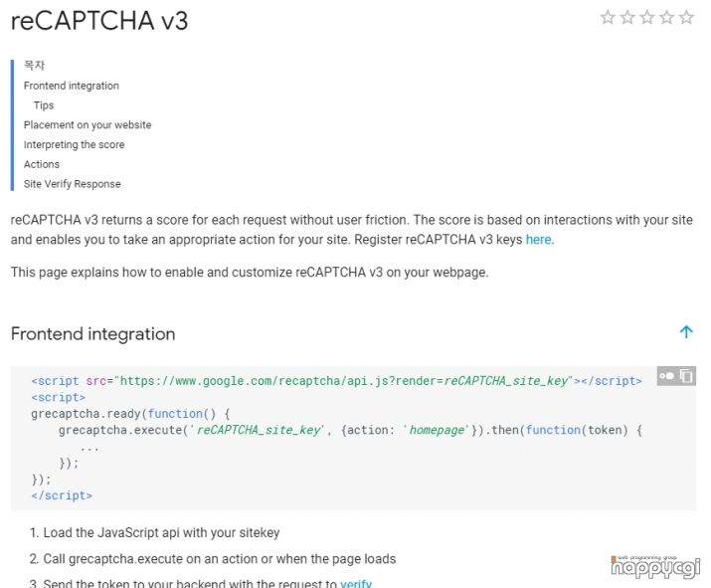The image size is (711, 588).
Task: Click the 'This page explains how to enable' sentence
Action: (x=250, y=273)
